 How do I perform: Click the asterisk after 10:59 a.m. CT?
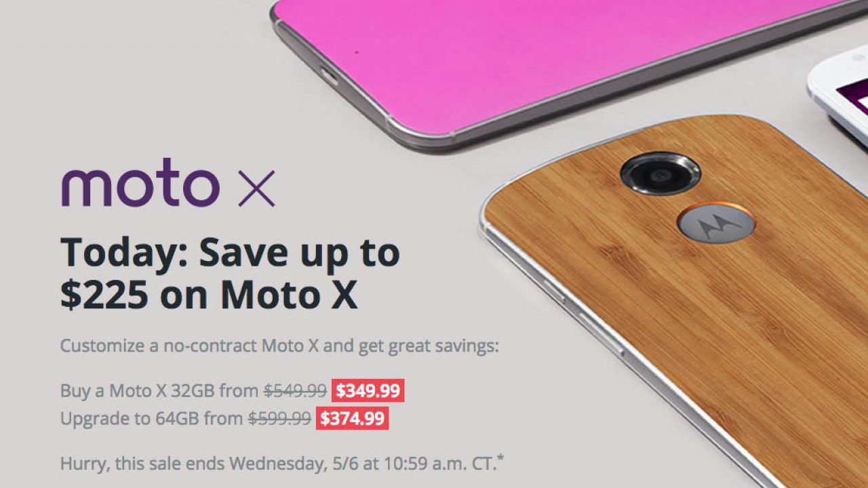pyautogui.click(x=500, y=460)
